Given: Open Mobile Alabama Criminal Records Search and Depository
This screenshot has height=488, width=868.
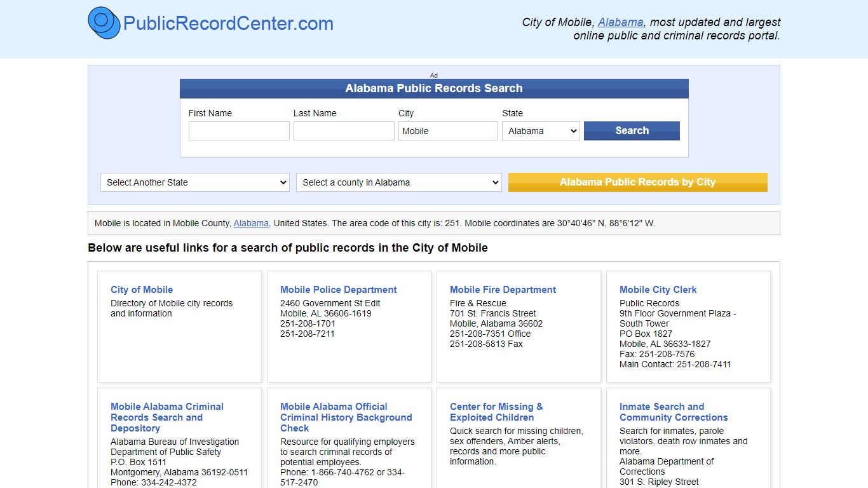Looking at the screenshot, I should [x=167, y=417].
